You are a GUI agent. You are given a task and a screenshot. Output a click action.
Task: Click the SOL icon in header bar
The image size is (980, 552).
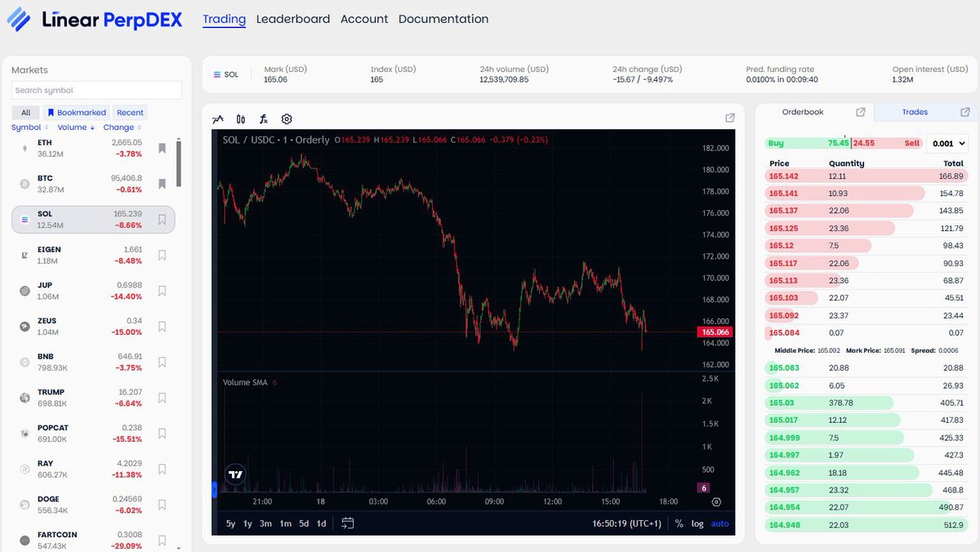[217, 74]
